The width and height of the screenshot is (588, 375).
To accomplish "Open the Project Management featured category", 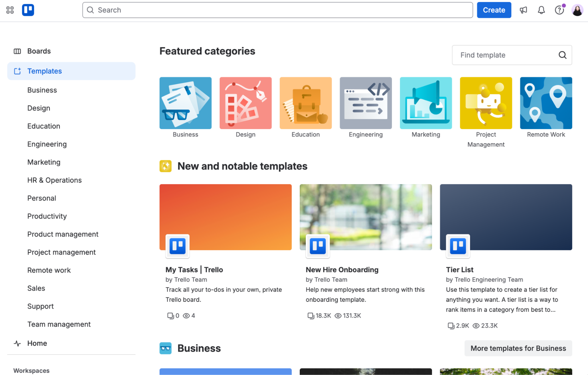I will 486,103.
